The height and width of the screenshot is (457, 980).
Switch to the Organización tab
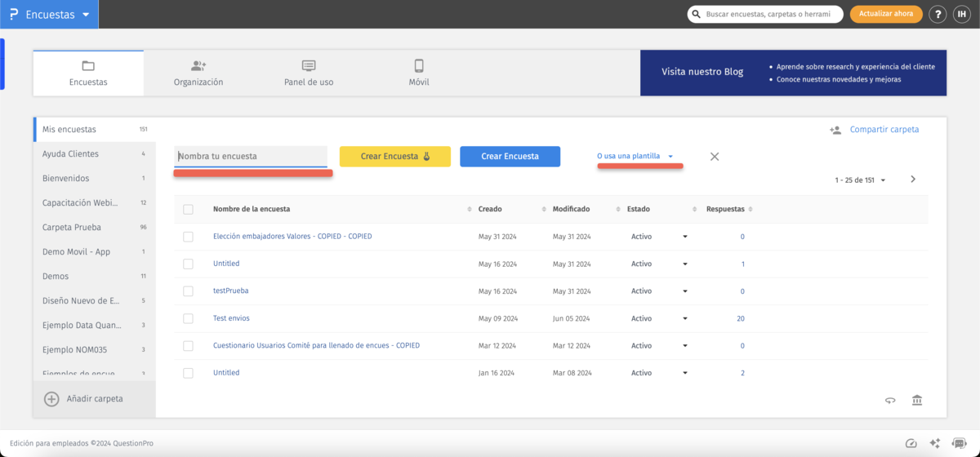(198, 73)
